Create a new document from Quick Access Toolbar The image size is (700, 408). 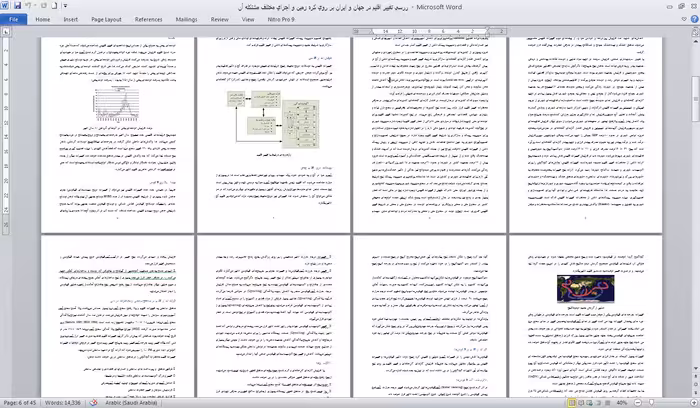[x=54, y=6]
